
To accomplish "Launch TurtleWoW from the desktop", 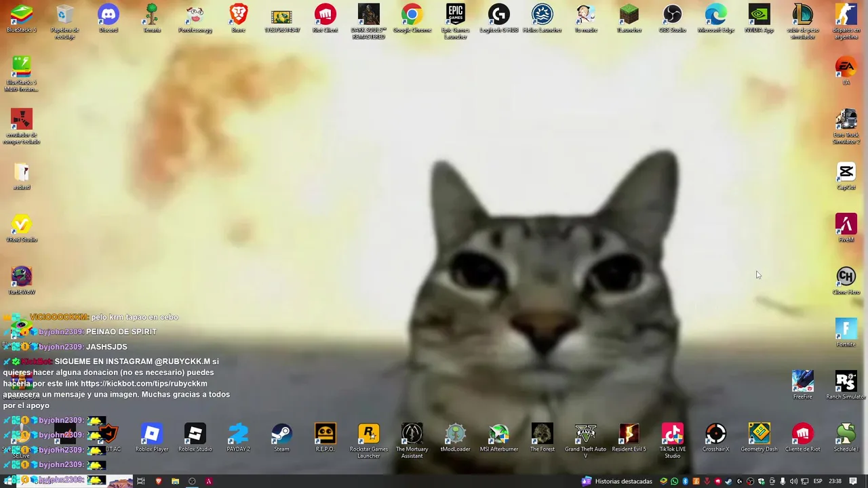I will click(x=22, y=281).
